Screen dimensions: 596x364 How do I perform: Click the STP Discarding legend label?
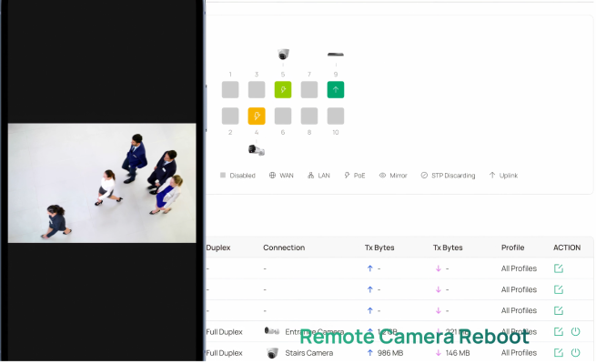point(453,175)
